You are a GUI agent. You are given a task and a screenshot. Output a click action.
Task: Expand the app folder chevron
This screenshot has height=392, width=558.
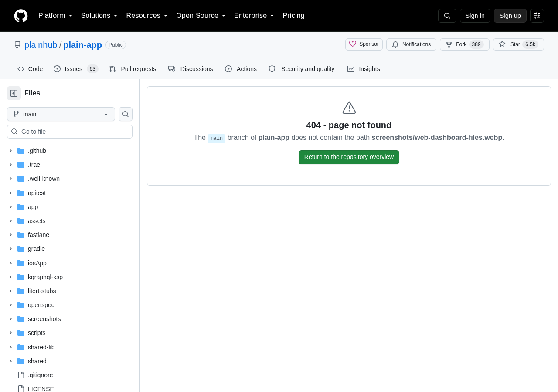(10, 207)
